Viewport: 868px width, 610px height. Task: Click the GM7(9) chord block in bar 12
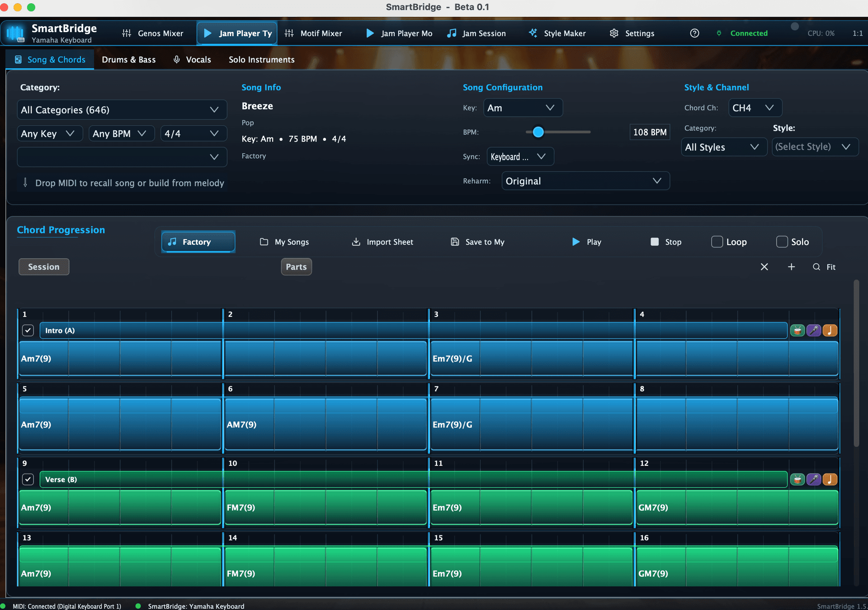(x=737, y=507)
